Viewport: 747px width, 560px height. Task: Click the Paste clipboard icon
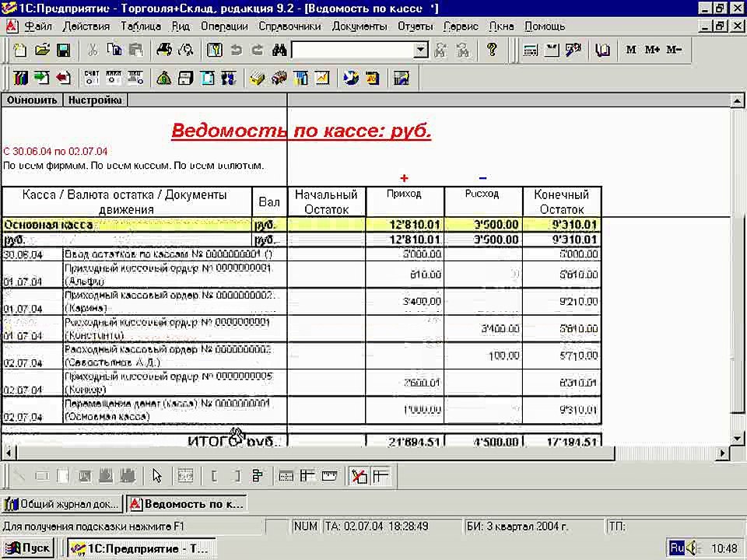pos(135,50)
